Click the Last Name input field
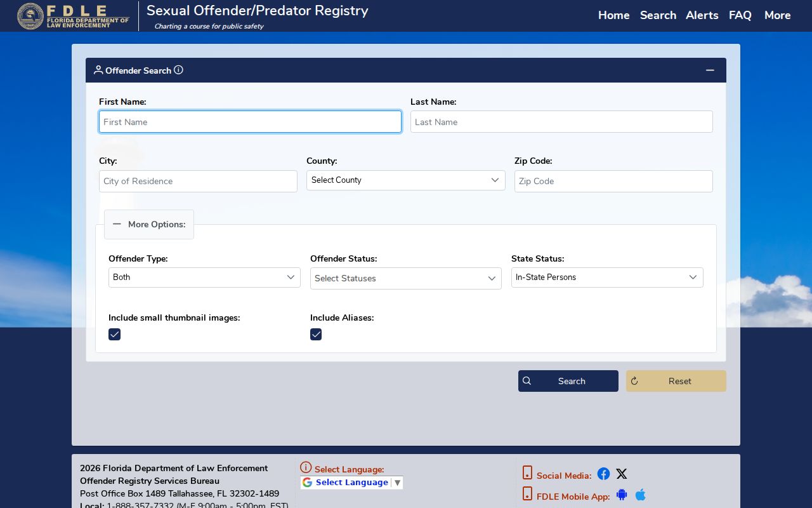Image resolution: width=812 pixels, height=508 pixels. 561,122
